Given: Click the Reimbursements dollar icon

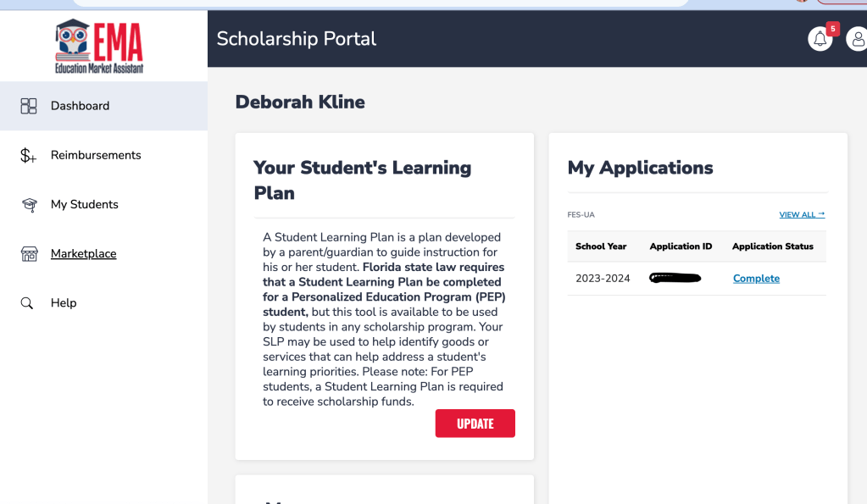Looking at the screenshot, I should pyautogui.click(x=29, y=155).
